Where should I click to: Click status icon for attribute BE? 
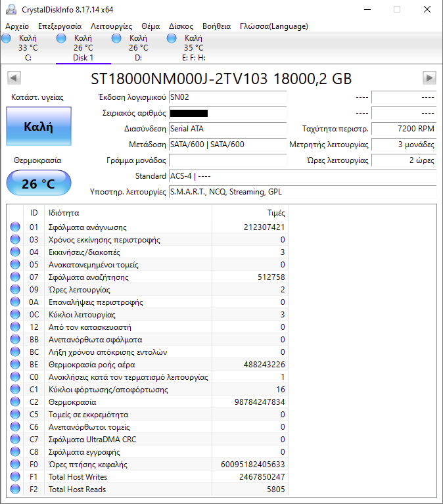[x=15, y=364]
